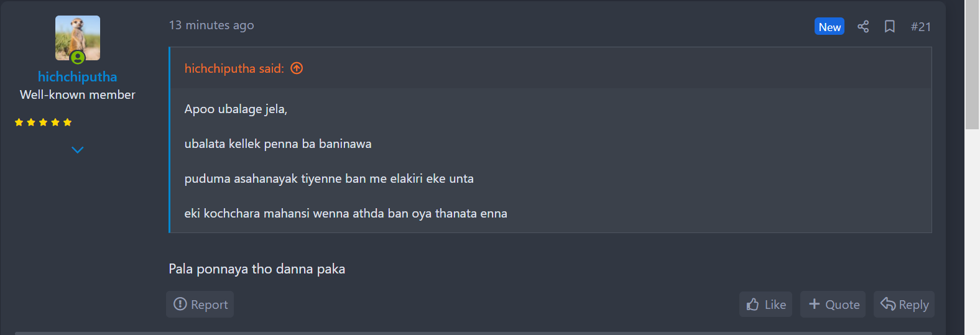Follow the 'hichchiputha said:' quote header link
980x335 pixels.
point(234,68)
